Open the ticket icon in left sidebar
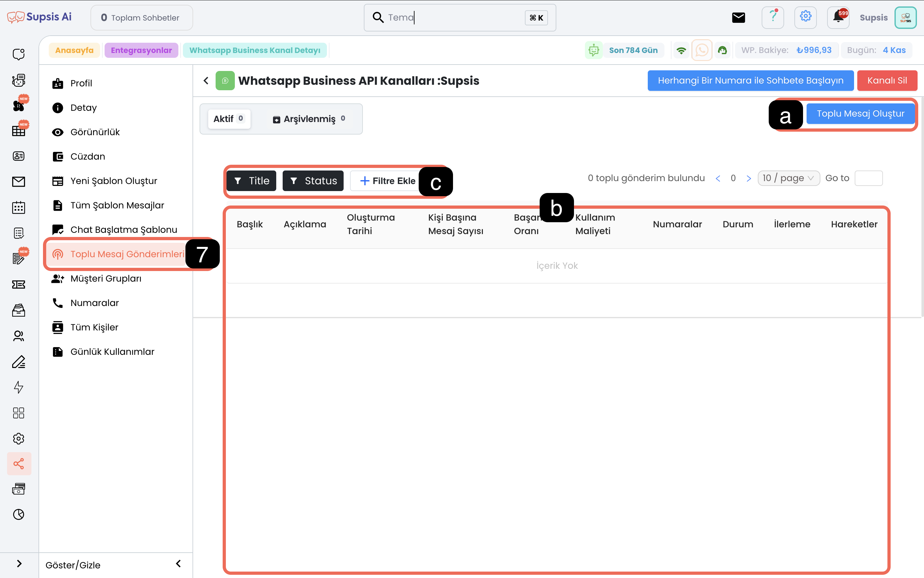The width and height of the screenshot is (924, 578). point(18,285)
